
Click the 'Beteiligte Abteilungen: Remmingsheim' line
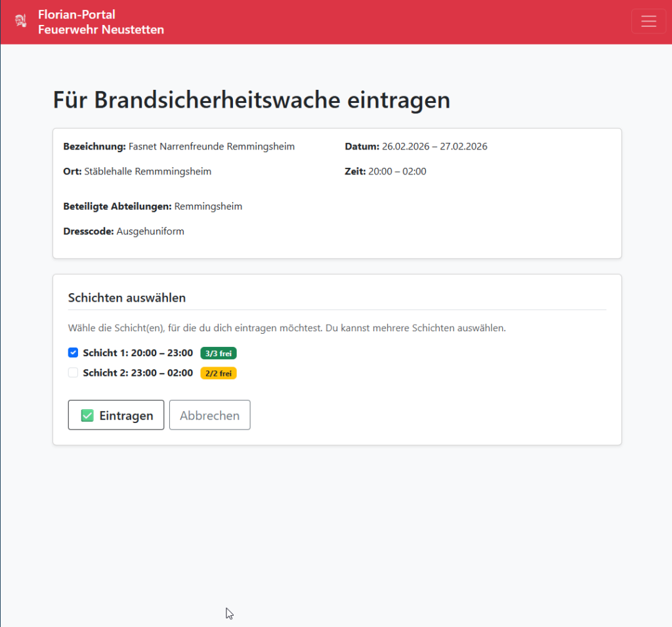pos(153,206)
